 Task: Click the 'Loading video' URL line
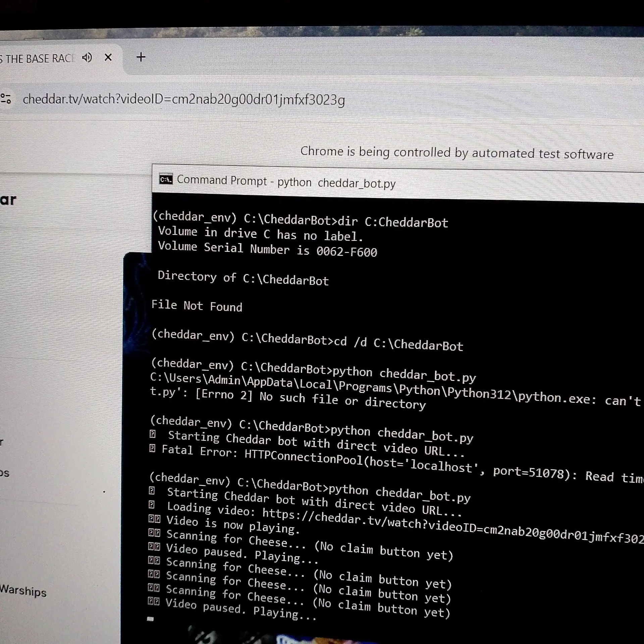point(396,522)
